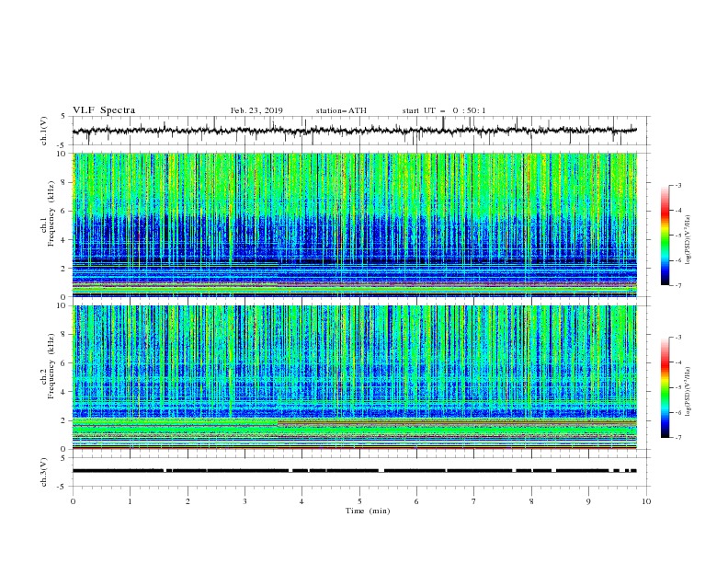Click the ch.2 spectrogram panel
728x563 pixels.
[355, 377]
